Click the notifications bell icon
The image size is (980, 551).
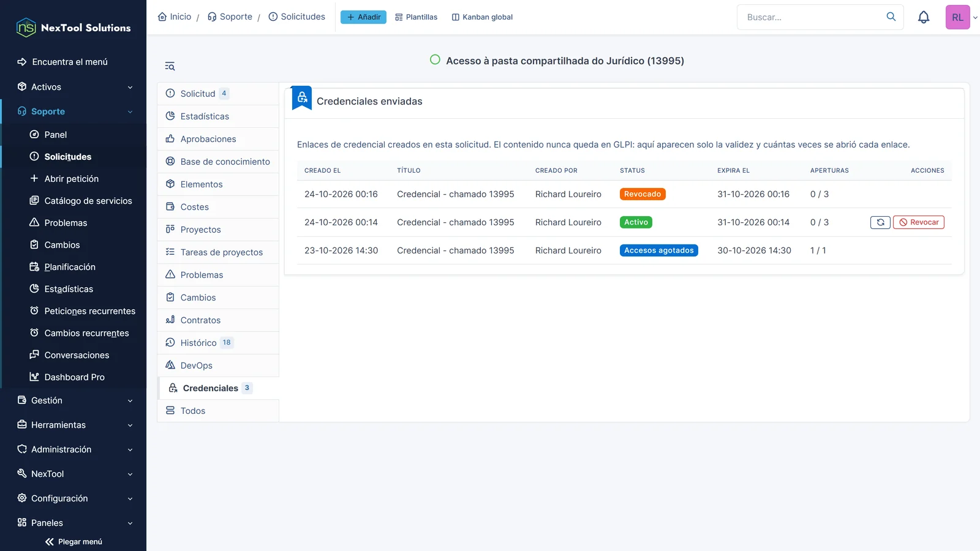coord(924,17)
